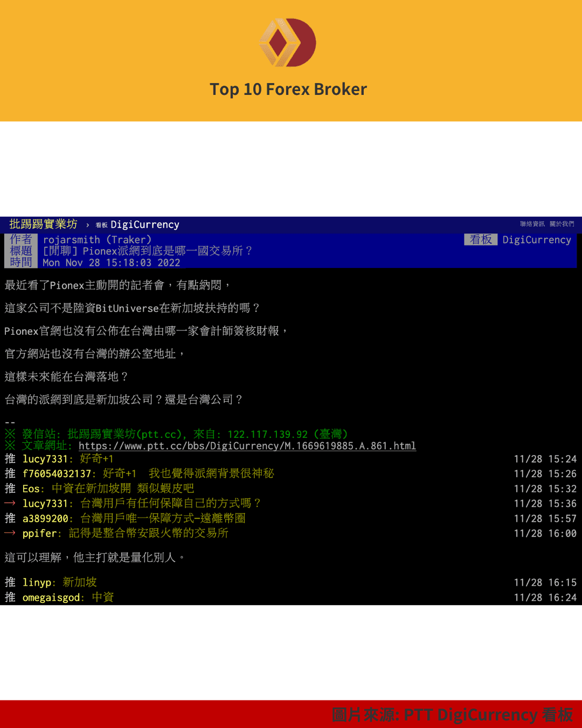Click the 關於我們 link
Viewport: 582px width, 728px height.
click(x=562, y=224)
